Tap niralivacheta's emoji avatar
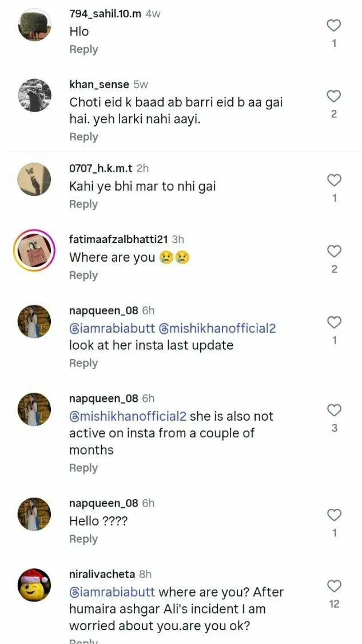The image size is (362, 644). pos(35,584)
